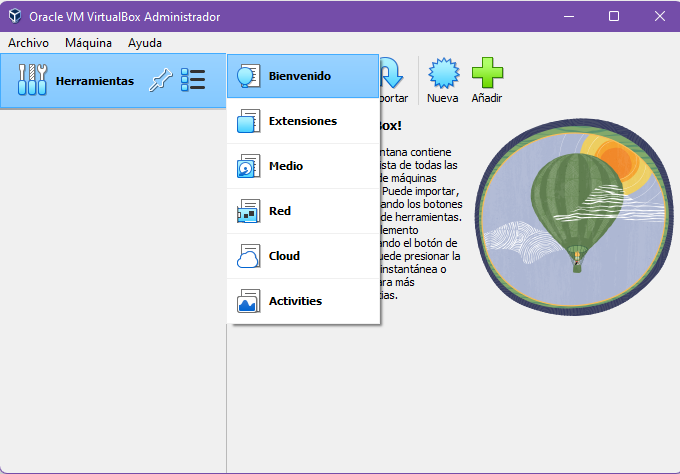Click the hot air balloon illustration
680x474 pixels.
574,217
